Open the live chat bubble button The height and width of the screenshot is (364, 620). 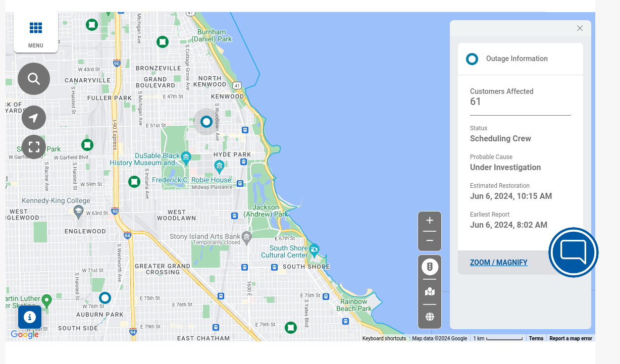pyautogui.click(x=574, y=252)
